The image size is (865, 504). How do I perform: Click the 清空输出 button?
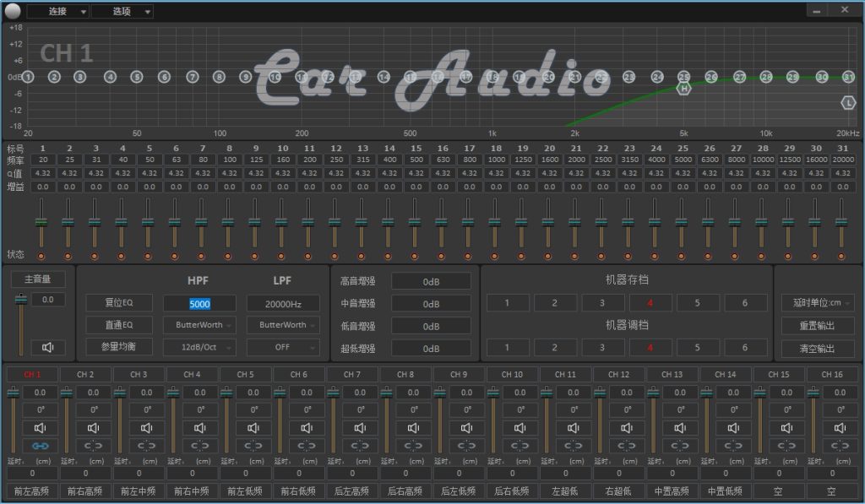pyautogui.click(x=818, y=349)
